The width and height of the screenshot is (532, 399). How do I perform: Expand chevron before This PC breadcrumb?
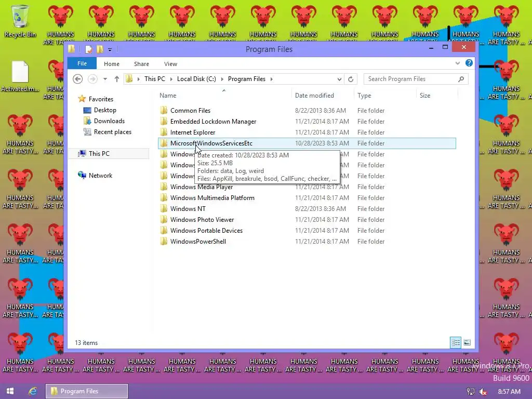[x=138, y=79]
